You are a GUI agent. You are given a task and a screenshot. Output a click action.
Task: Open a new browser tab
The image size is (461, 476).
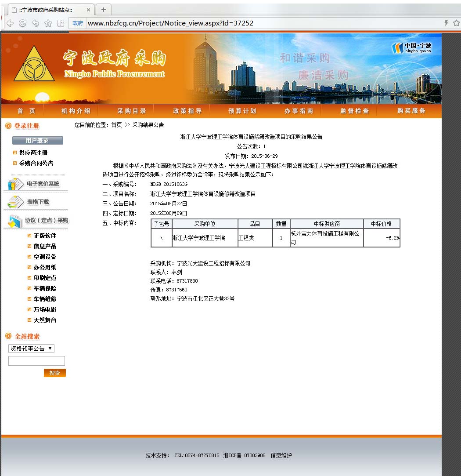tap(104, 10)
